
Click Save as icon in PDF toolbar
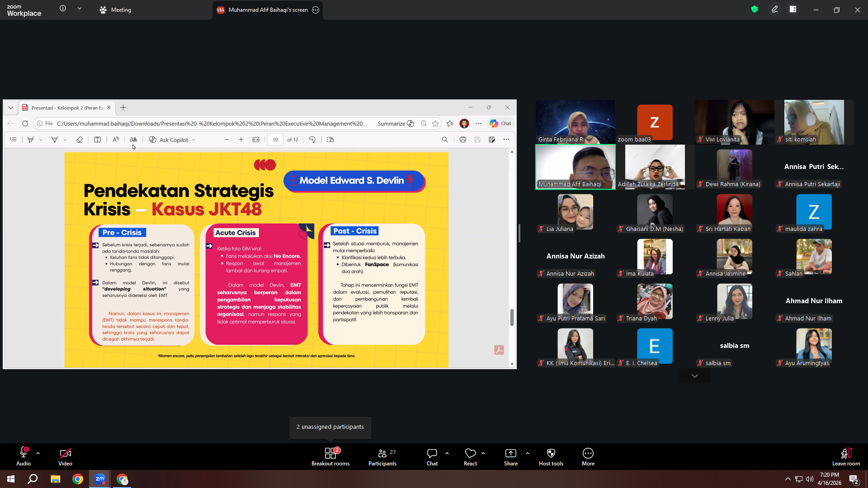pos(492,140)
